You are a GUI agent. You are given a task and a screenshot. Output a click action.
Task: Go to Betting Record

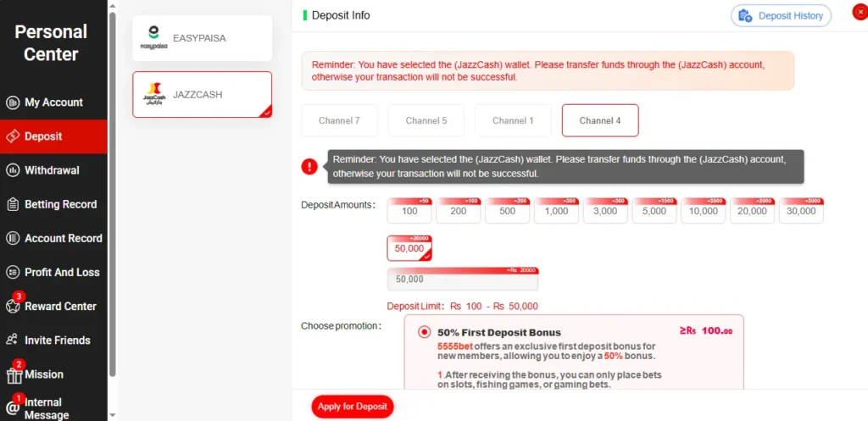[x=53, y=204]
